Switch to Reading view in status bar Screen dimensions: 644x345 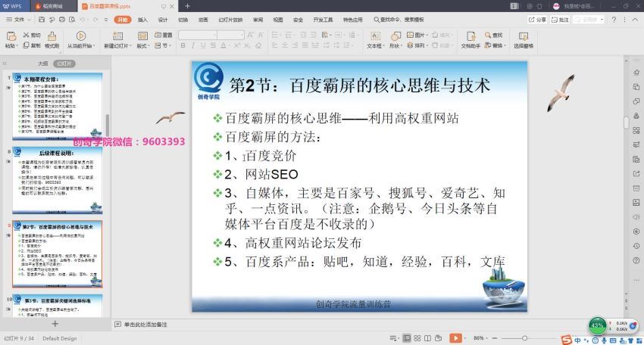coord(427,338)
